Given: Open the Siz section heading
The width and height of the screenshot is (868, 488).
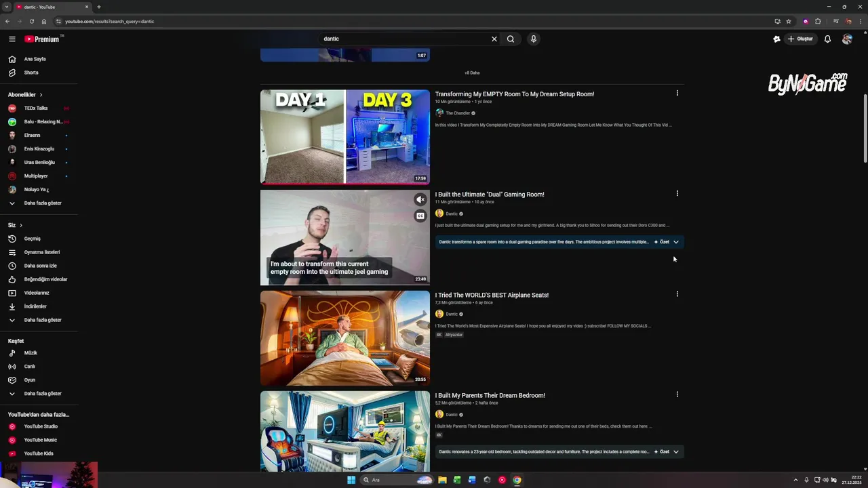Looking at the screenshot, I should coord(15,225).
